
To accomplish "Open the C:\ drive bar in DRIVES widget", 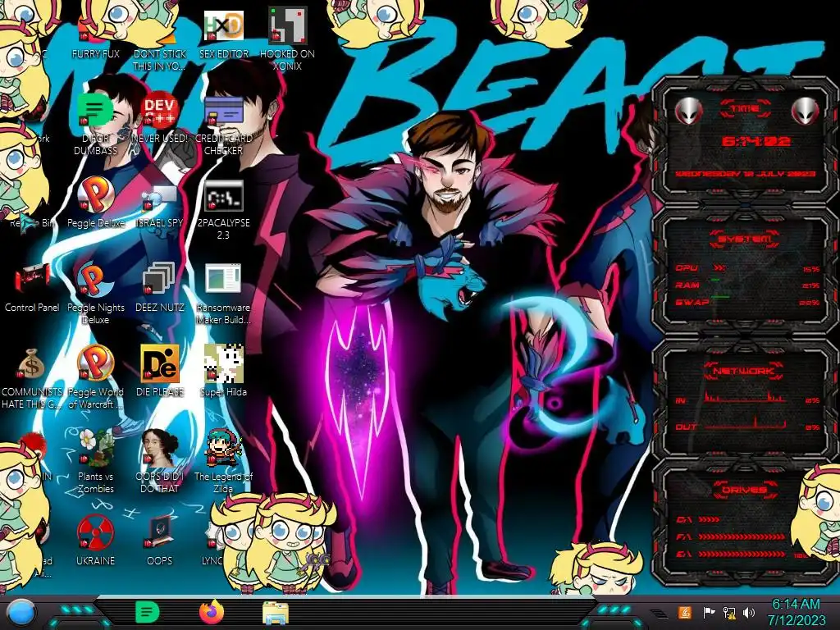I will point(709,519).
